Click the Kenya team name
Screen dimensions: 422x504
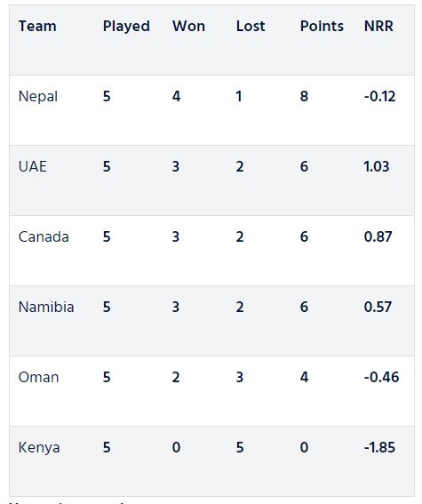coord(39,448)
